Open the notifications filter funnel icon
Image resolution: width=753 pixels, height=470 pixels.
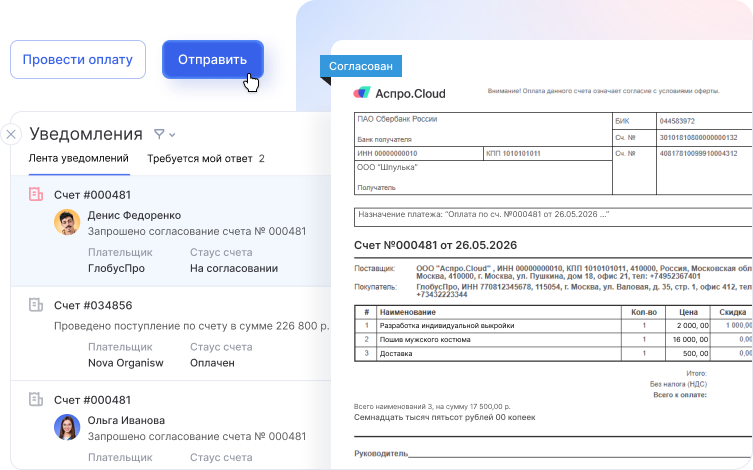(159, 134)
